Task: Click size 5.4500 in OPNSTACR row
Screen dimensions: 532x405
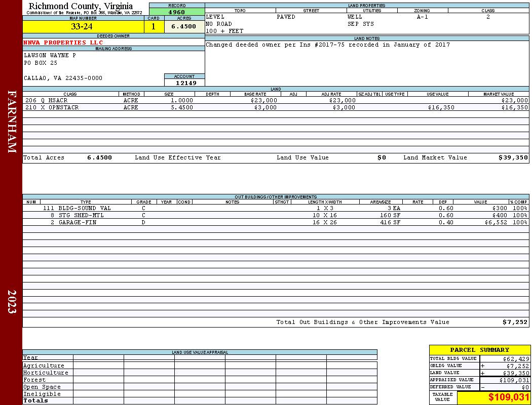Action: (182, 107)
